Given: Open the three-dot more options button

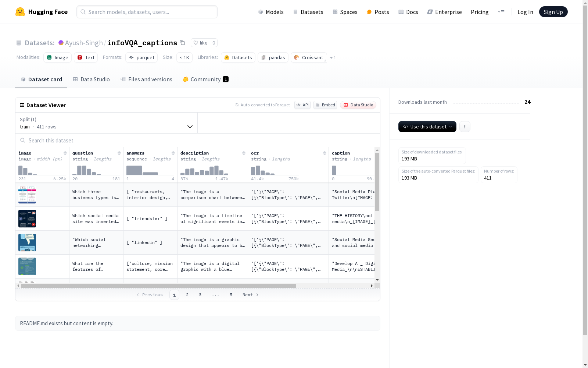Looking at the screenshot, I should (465, 127).
